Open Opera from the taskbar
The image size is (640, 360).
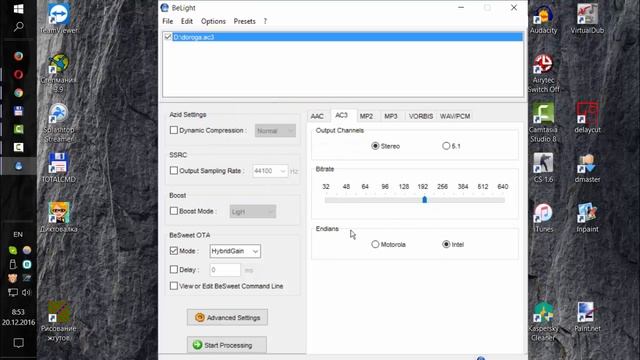[18, 74]
